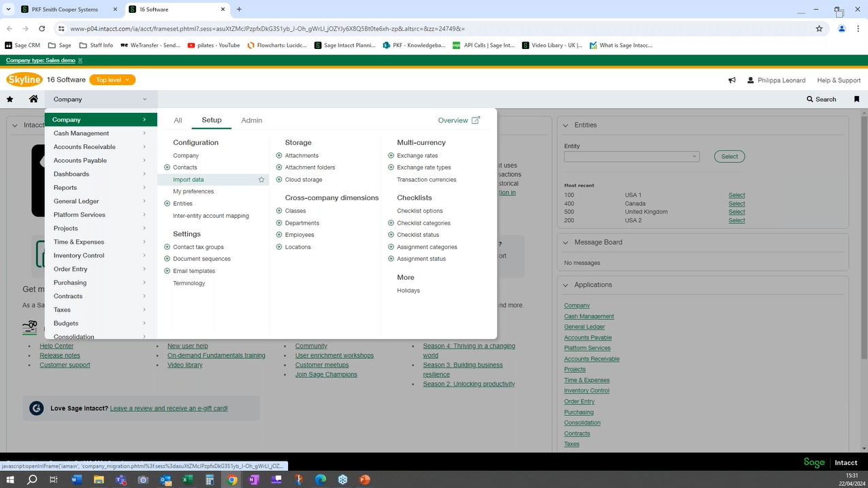The image size is (868, 488).
Task: Open the bookmarks flag icon beside Search
Action: (x=856, y=99)
